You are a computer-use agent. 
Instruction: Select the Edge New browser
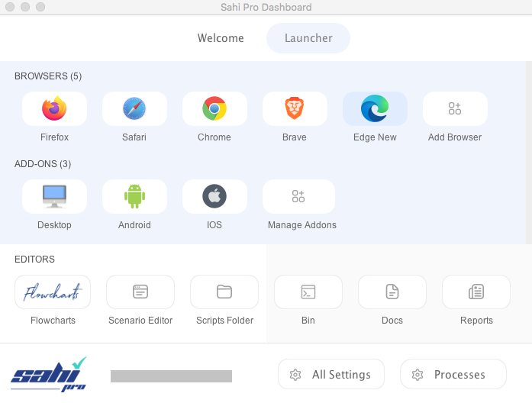tap(375, 109)
